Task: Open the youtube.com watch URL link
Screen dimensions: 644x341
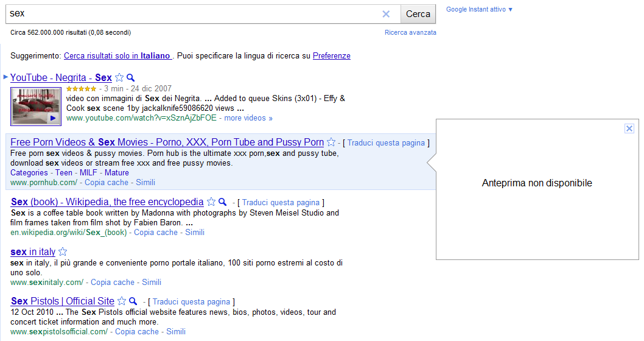Action: [141, 118]
